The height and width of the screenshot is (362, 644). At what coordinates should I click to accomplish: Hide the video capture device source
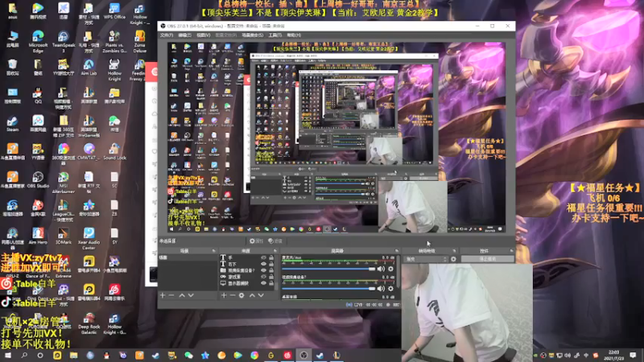coord(263,270)
